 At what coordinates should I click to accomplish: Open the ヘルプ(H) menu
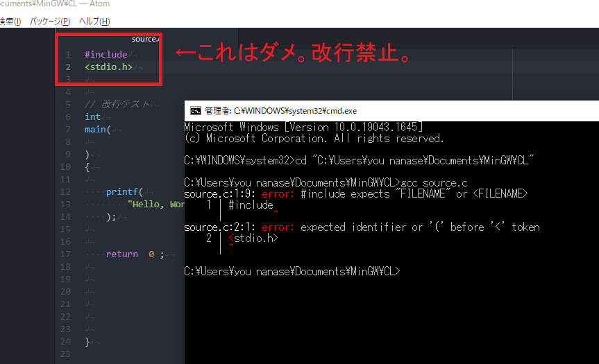point(94,21)
